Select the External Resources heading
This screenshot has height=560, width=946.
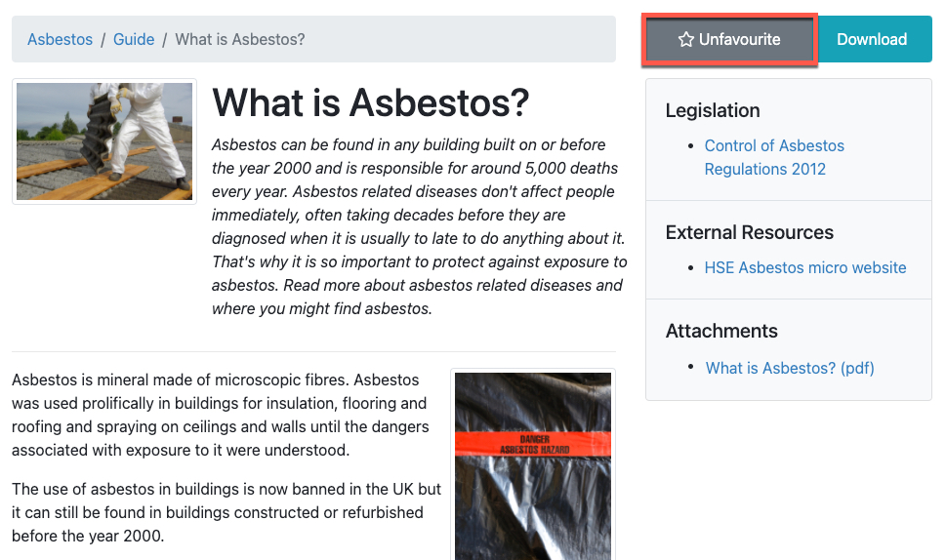tap(750, 232)
